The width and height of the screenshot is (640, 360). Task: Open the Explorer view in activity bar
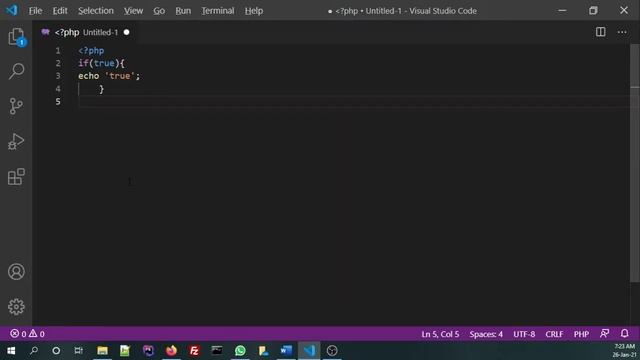pos(16,37)
